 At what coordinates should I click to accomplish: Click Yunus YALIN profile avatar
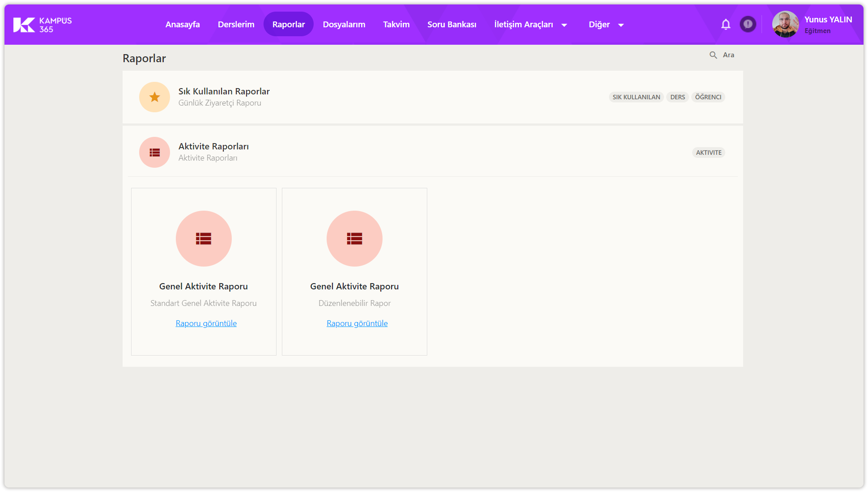785,24
